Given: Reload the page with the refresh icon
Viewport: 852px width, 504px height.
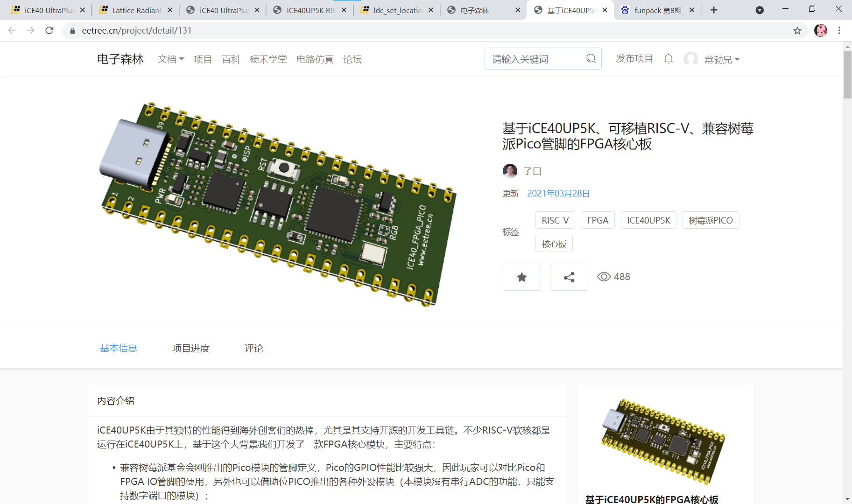Looking at the screenshot, I should (x=49, y=30).
